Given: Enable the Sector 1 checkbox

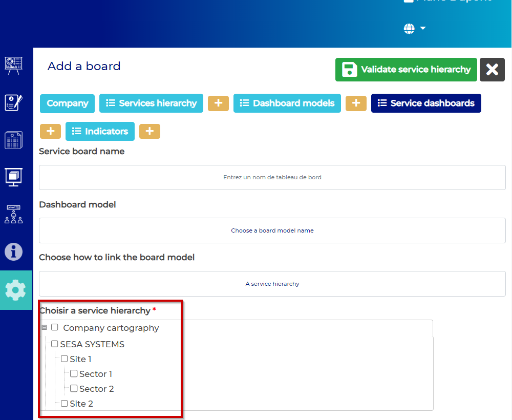Looking at the screenshot, I should tap(74, 374).
